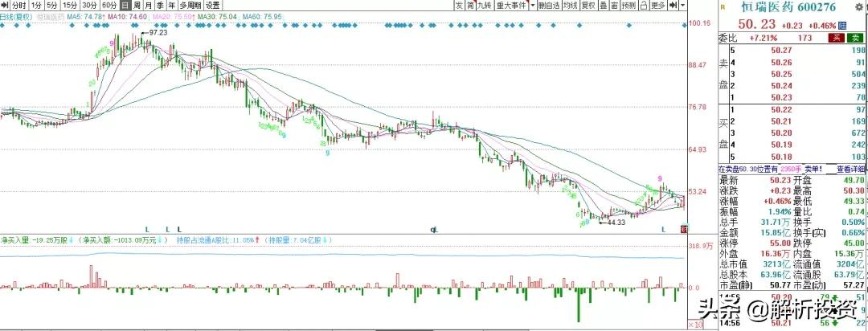This screenshot has height=331, width=868.
Task: Open the 设置 settings button
Action: pos(212,5)
